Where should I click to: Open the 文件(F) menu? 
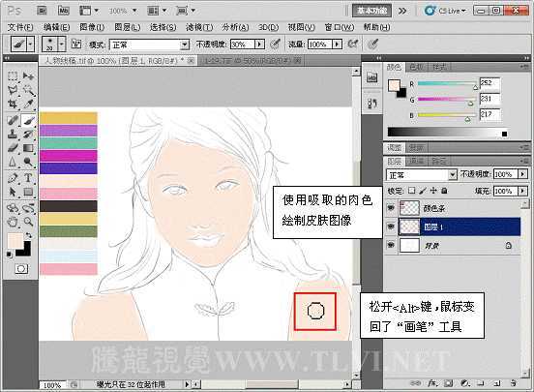pyautogui.click(x=20, y=27)
